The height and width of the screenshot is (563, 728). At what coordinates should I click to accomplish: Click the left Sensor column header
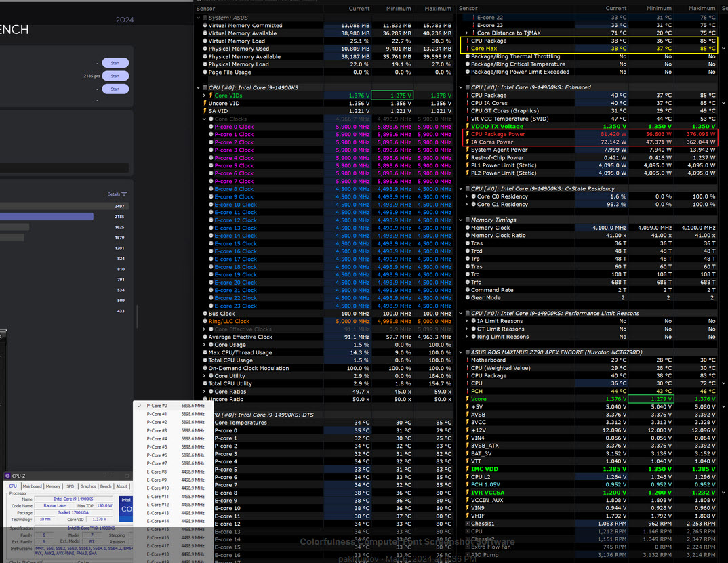pos(205,8)
